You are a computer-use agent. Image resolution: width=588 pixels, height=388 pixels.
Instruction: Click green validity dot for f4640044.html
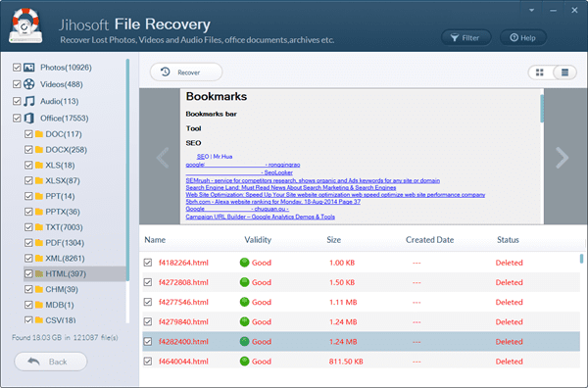(244, 361)
